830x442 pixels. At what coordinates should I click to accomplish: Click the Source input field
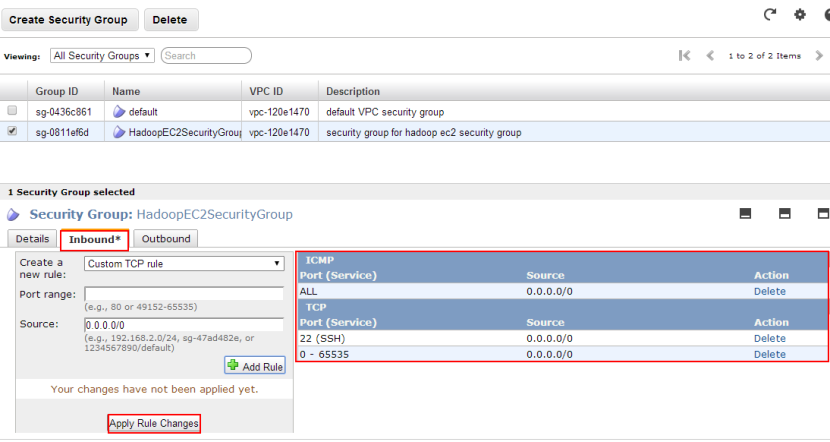184,324
